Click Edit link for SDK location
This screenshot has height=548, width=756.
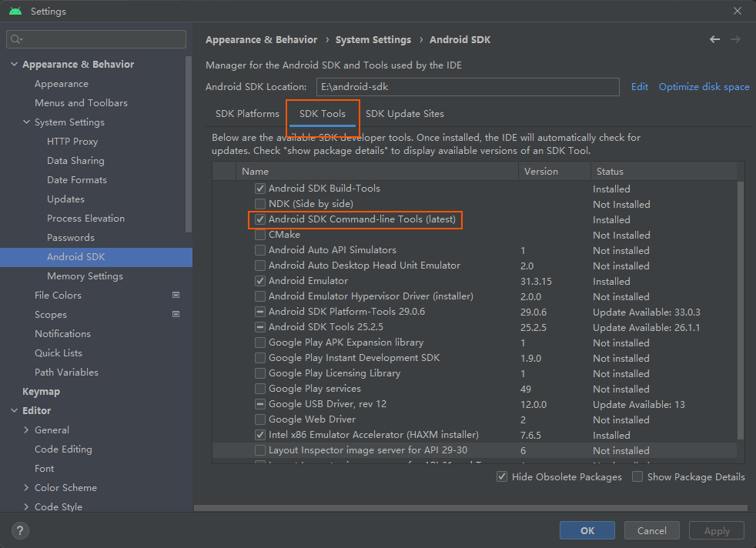[x=639, y=87]
